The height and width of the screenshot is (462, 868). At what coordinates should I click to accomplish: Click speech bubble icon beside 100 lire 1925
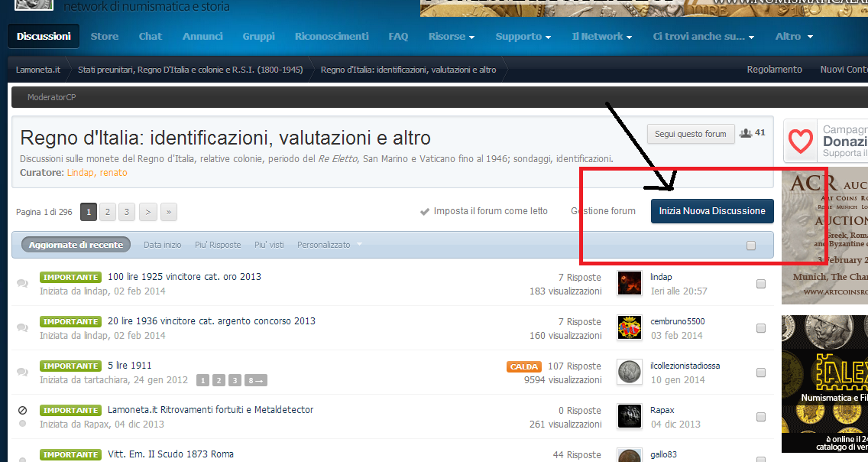point(23,283)
